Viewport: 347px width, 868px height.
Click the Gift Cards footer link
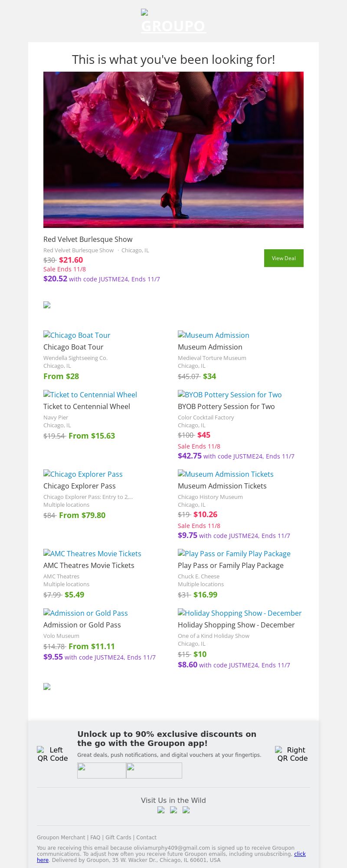[118, 838]
